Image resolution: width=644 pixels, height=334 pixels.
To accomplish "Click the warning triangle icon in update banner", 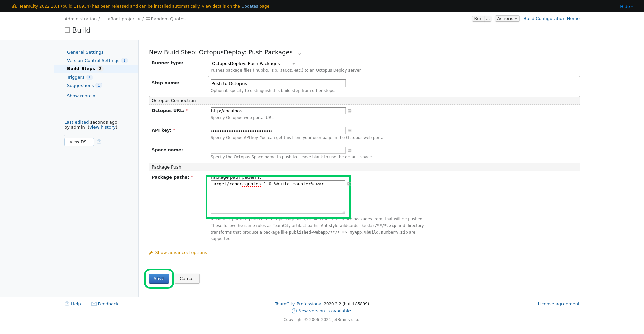I will pos(14,6).
